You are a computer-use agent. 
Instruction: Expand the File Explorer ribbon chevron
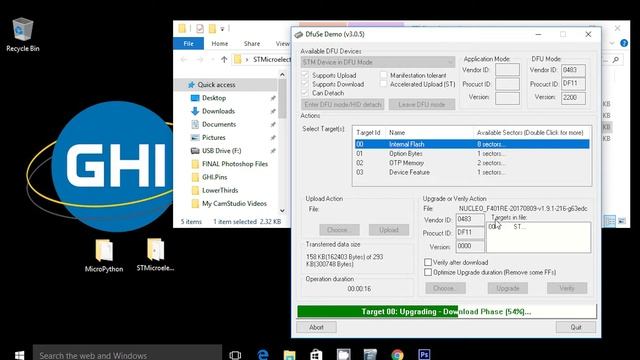612,43
